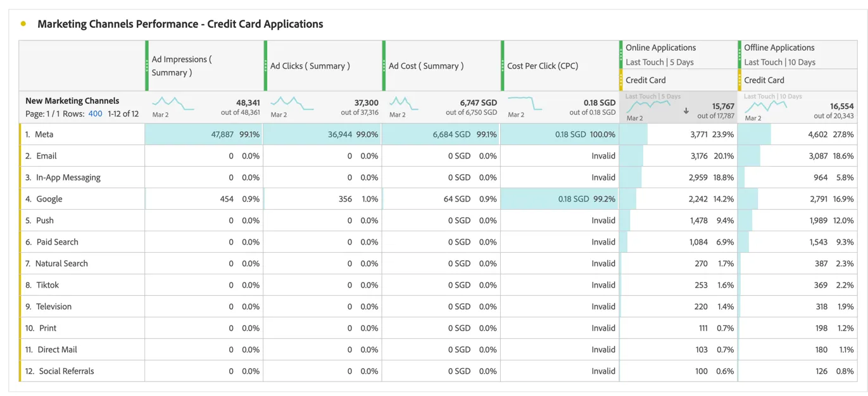Click the yellow dot beside the panel title

click(23, 24)
